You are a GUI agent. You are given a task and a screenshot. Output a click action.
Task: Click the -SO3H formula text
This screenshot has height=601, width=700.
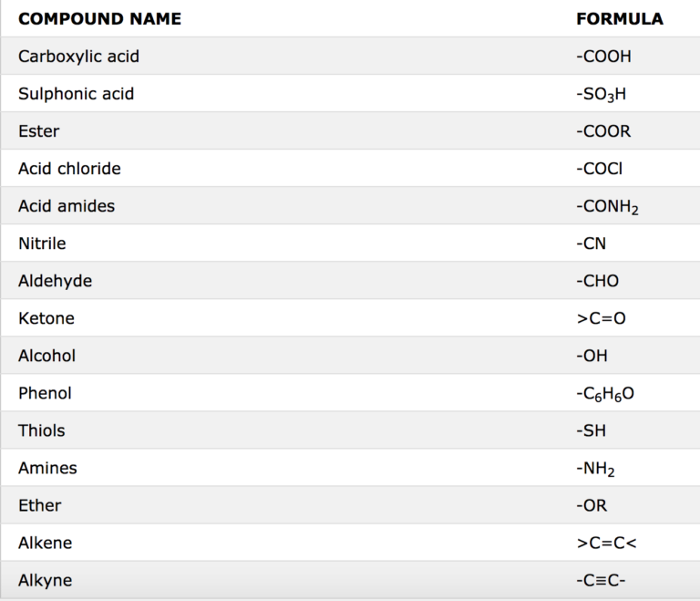pyautogui.click(x=601, y=94)
